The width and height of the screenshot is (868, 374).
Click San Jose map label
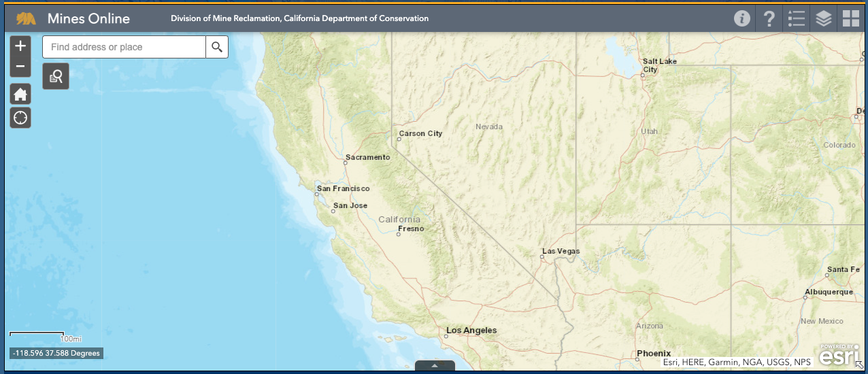[350, 205]
